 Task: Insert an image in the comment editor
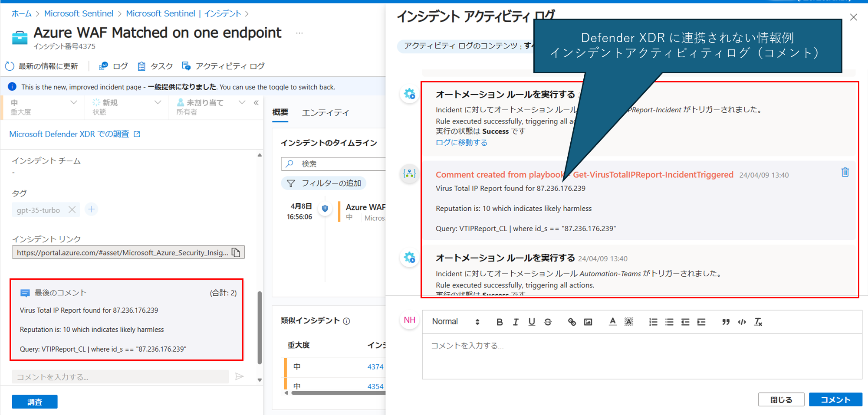(588, 322)
